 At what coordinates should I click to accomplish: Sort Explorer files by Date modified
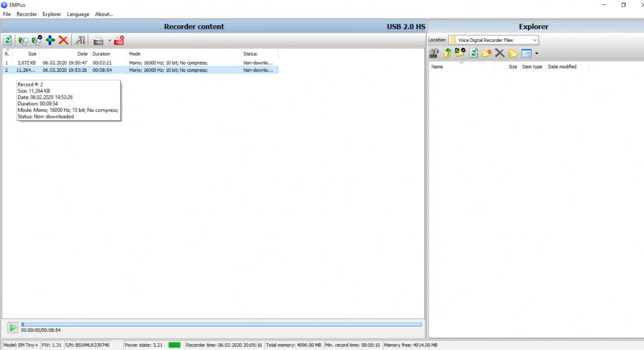tap(567, 66)
